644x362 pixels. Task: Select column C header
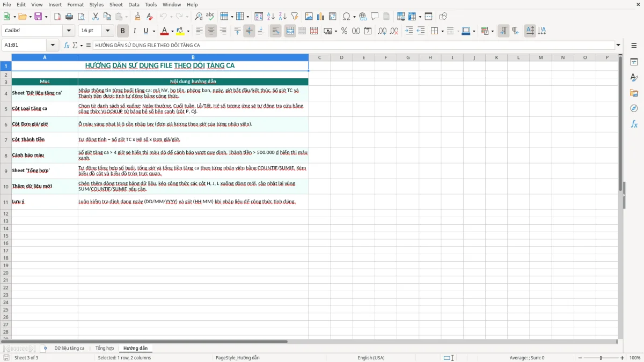pyautogui.click(x=319, y=57)
